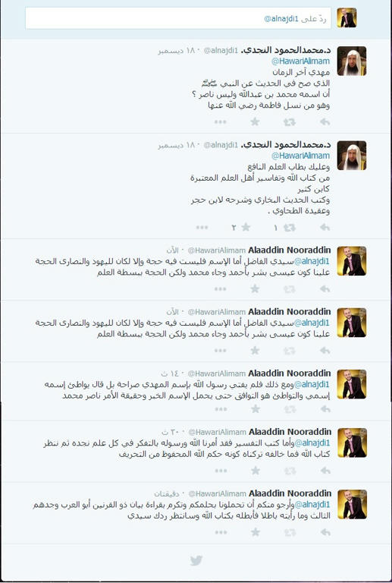The image size is (392, 583).
Task: Reply to the last tweet posted دقيقتان ago
Action: coord(325,532)
